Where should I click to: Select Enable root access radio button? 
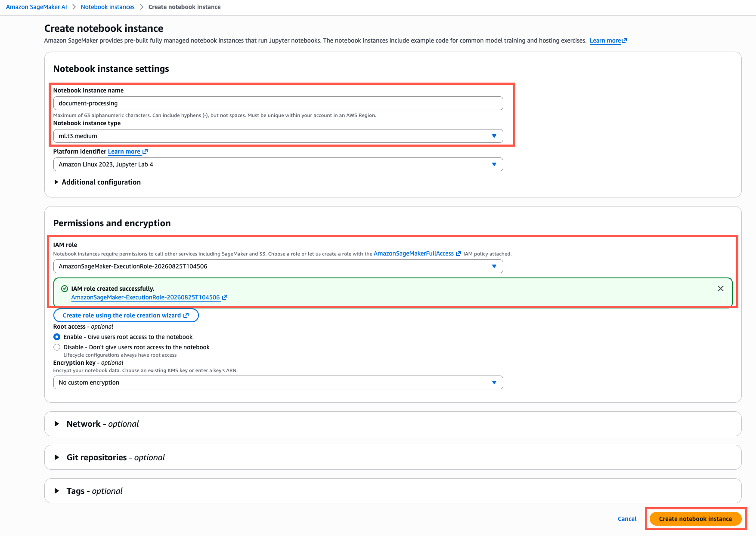pyautogui.click(x=57, y=337)
